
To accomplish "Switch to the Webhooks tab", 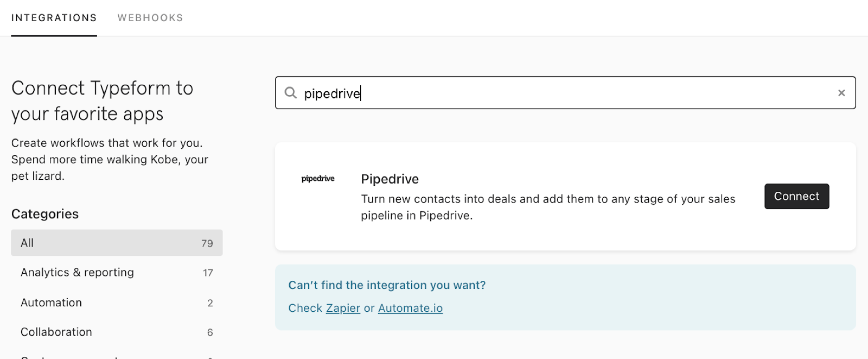I will pos(150,18).
